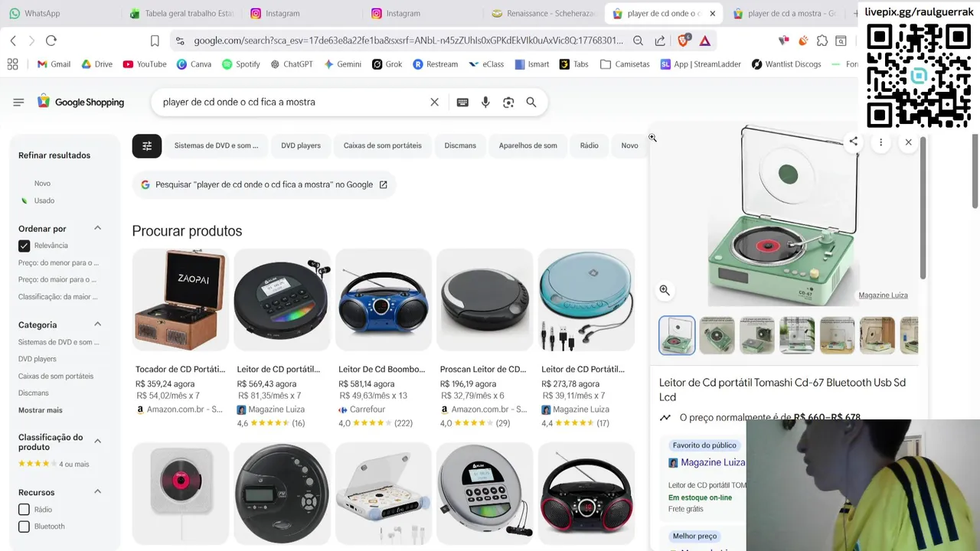Select the DVD players filter chip
The height and width of the screenshot is (551, 980).
pyautogui.click(x=301, y=145)
